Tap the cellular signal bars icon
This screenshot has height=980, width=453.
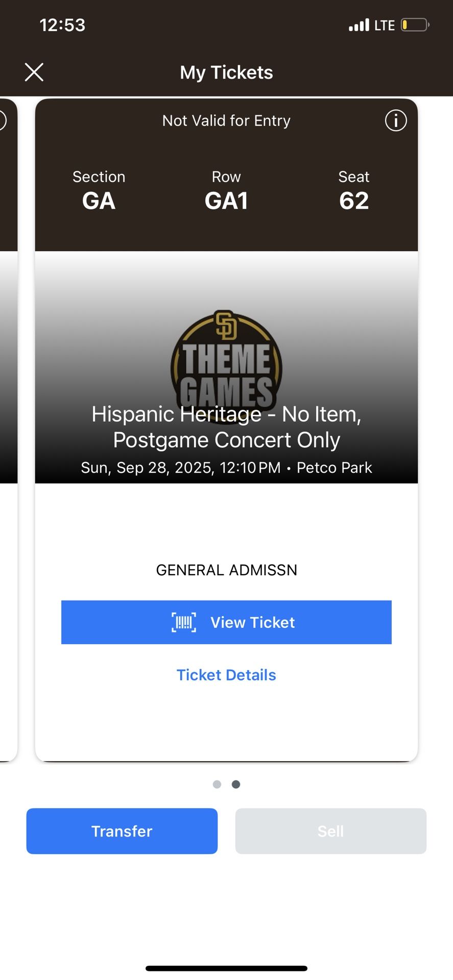click(x=359, y=25)
